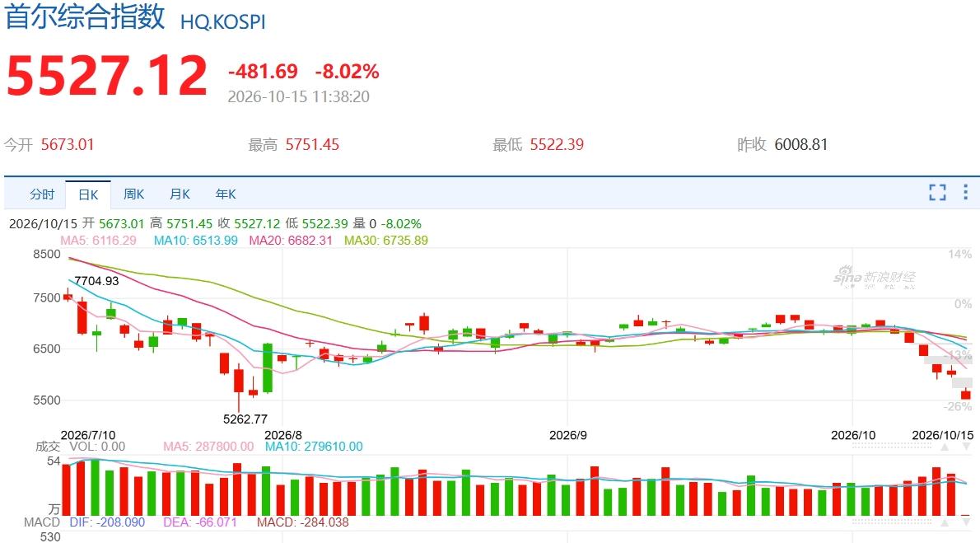Click timestamp 2026-10-15 11:38:20
This screenshot has width=980, height=543.
click(299, 97)
